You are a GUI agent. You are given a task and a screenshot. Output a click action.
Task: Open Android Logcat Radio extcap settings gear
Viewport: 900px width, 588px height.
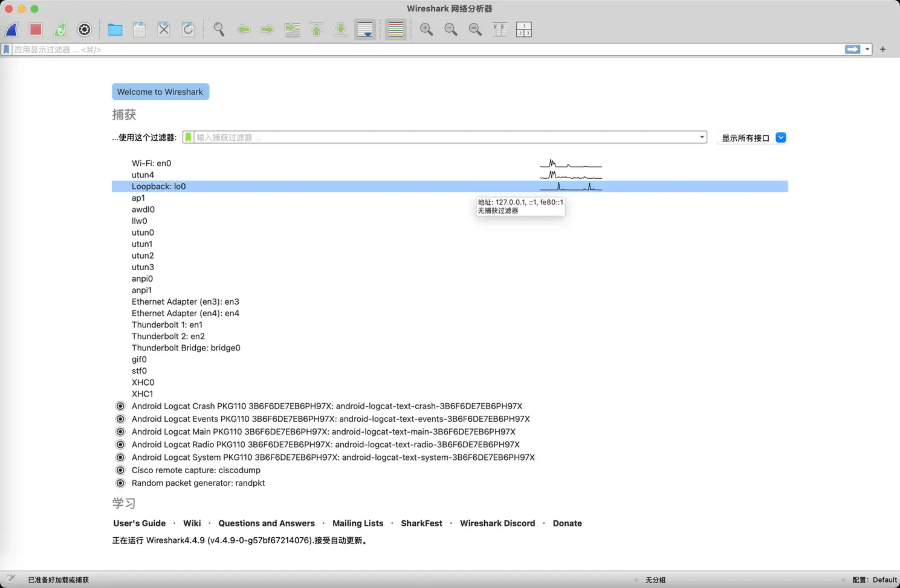pyautogui.click(x=120, y=445)
